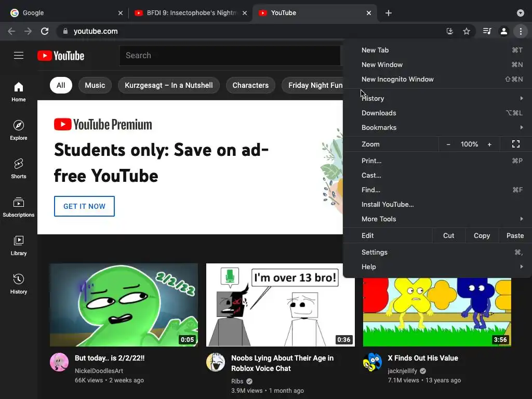Expand the More Tools submenu
This screenshot has height=399, width=532.
point(437,219)
